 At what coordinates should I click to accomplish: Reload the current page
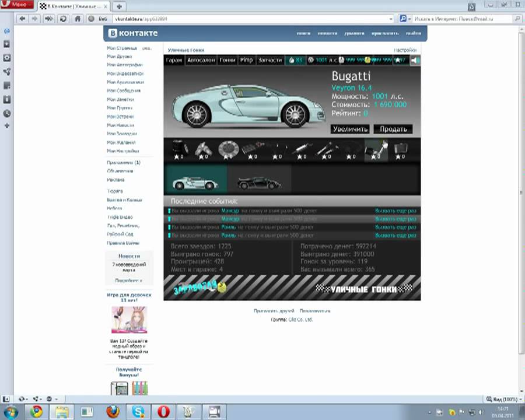pos(63,19)
